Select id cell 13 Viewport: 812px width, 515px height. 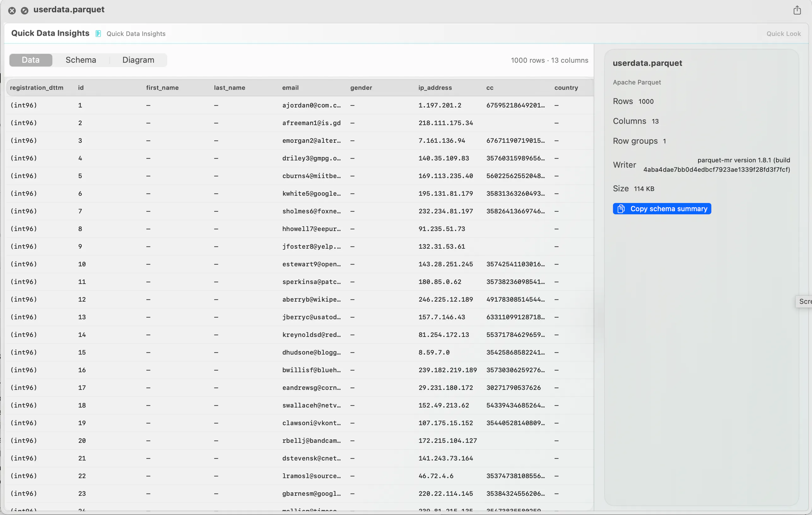click(x=82, y=317)
